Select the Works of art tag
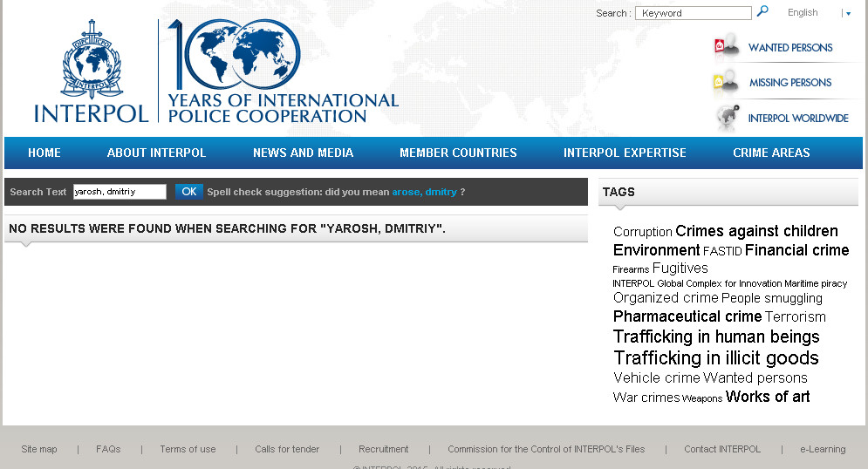 768,397
